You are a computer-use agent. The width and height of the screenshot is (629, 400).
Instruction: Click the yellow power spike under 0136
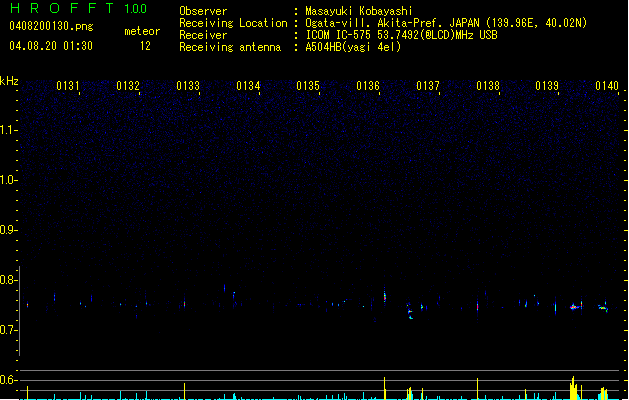coord(385,388)
